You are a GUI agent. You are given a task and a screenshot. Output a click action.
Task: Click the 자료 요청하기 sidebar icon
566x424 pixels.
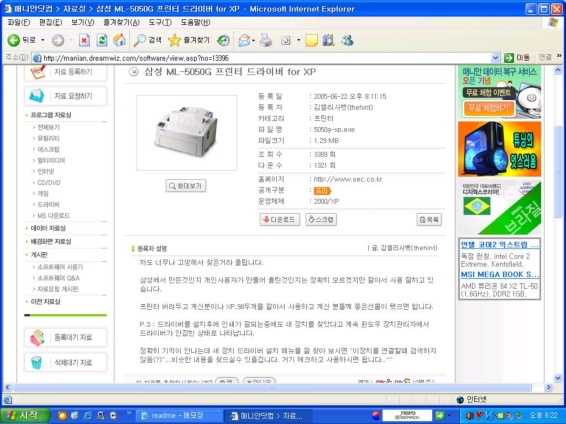pyautogui.click(x=37, y=96)
